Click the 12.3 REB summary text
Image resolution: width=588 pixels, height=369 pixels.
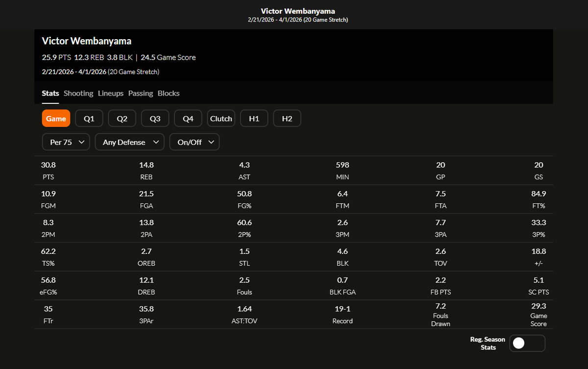[89, 57]
